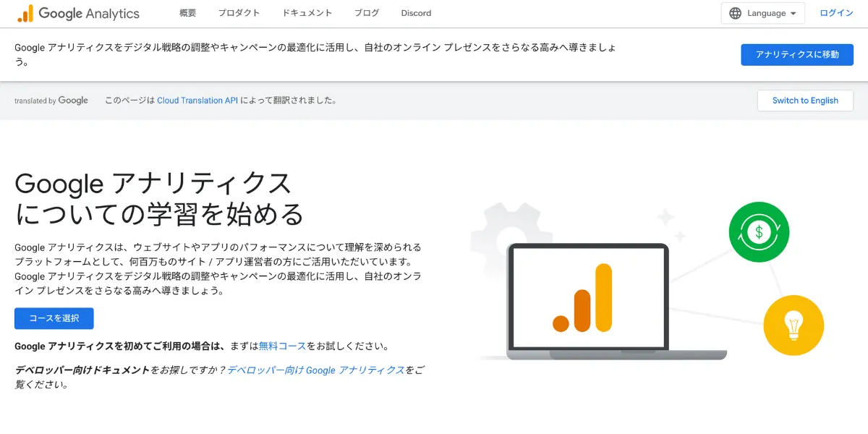
Task: Open the 無料コース link
Action: (283, 346)
